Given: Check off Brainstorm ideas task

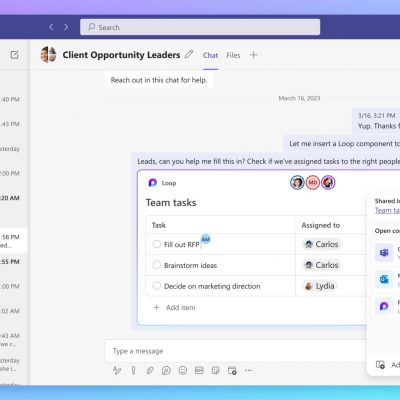Looking at the screenshot, I should pos(157,265).
